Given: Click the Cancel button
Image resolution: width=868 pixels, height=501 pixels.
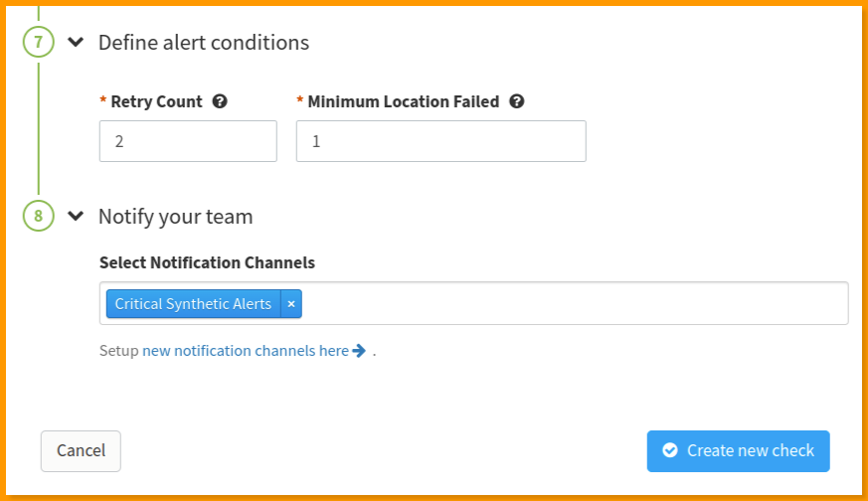Looking at the screenshot, I should click(81, 451).
